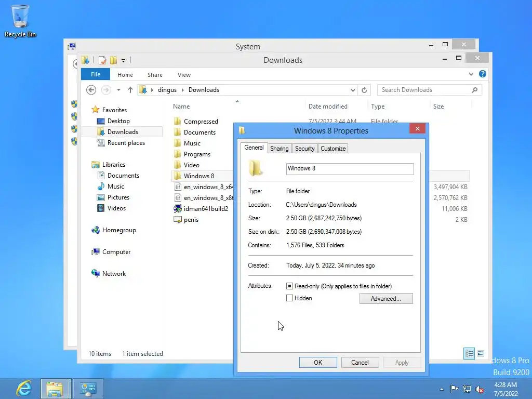532x399 pixels.
Task: Click the Forward navigation arrow
Action: tap(106, 90)
